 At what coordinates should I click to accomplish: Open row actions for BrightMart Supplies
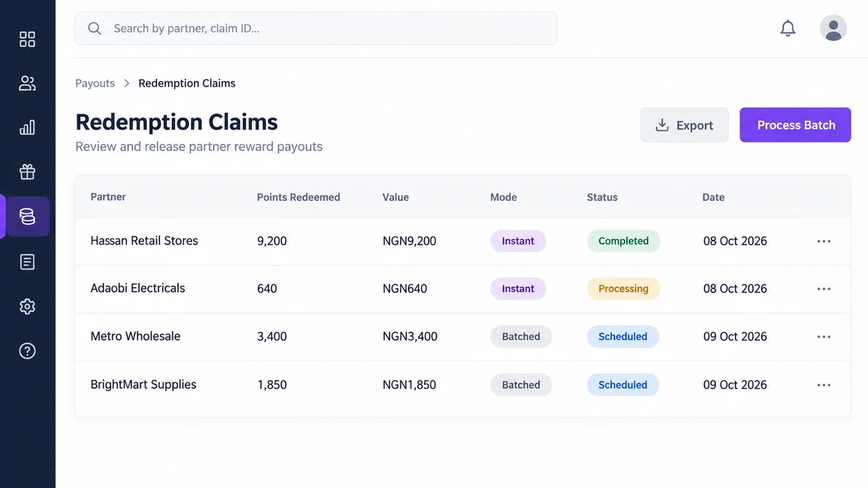pyautogui.click(x=824, y=385)
